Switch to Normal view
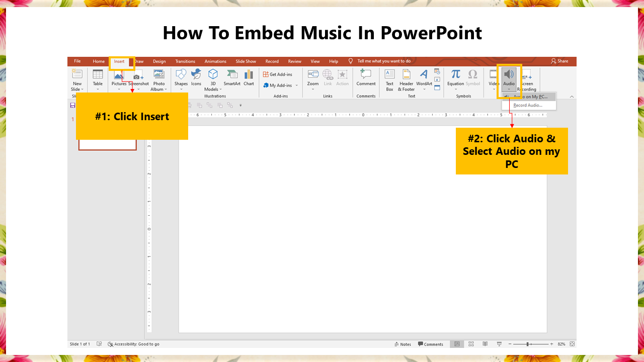Viewport: 644px width, 362px height. coord(457,344)
